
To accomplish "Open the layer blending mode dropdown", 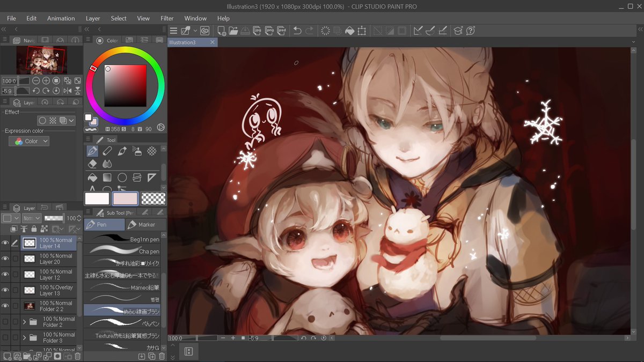I will 31,218.
